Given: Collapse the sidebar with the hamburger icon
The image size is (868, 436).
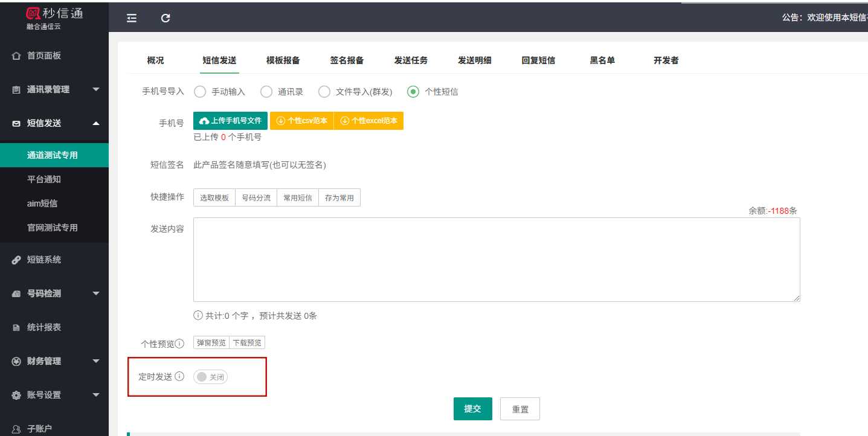Looking at the screenshot, I should 131,19.
